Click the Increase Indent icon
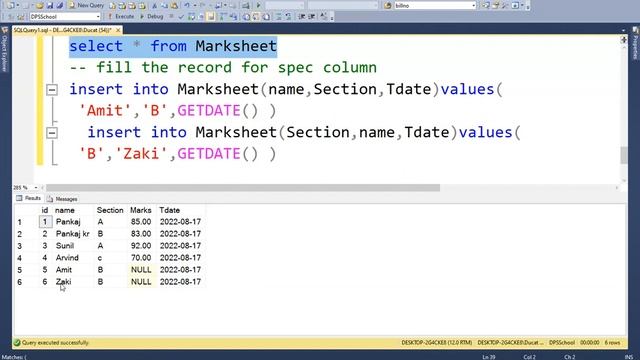640x360 pixels. point(311,17)
